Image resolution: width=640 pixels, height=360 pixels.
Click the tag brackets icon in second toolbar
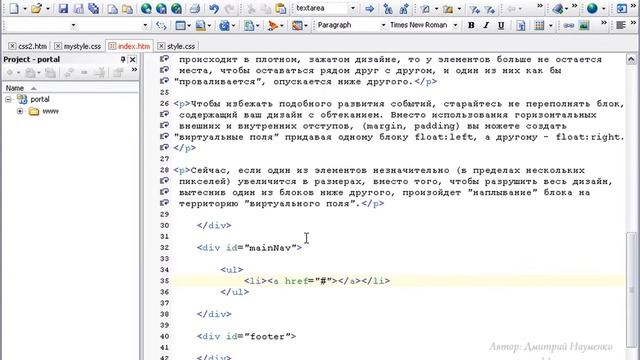(161, 25)
